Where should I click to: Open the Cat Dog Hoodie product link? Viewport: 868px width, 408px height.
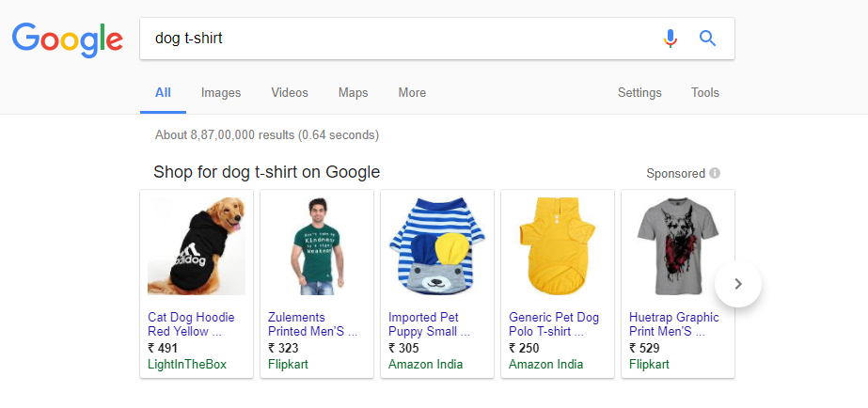click(191, 324)
